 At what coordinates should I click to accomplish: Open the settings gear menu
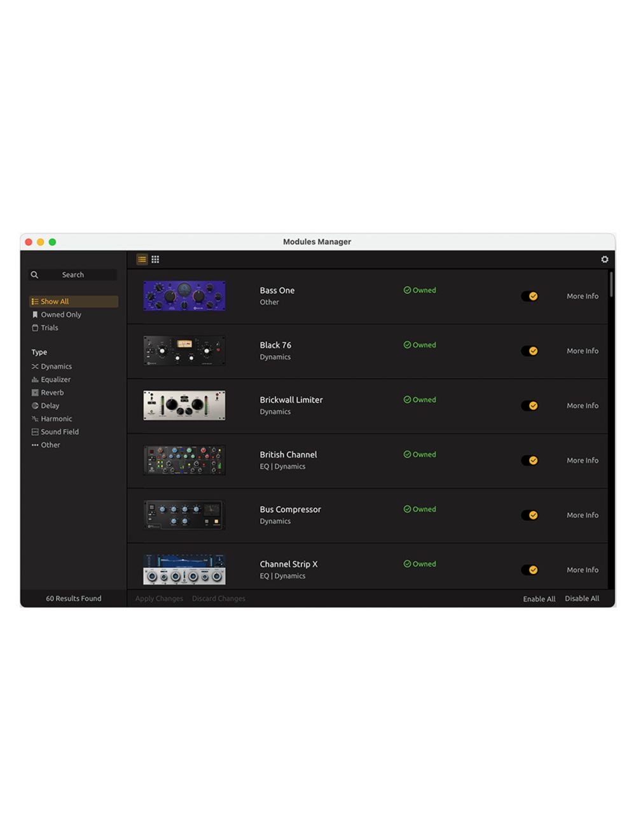605,259
